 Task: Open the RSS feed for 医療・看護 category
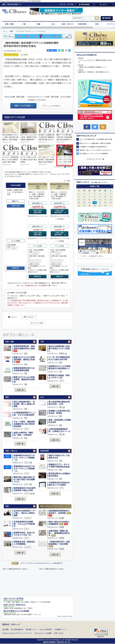34,341
